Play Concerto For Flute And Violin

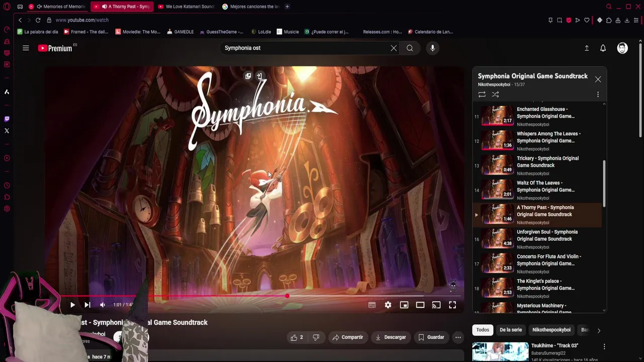pyautogui.click(x=537, y=264)
